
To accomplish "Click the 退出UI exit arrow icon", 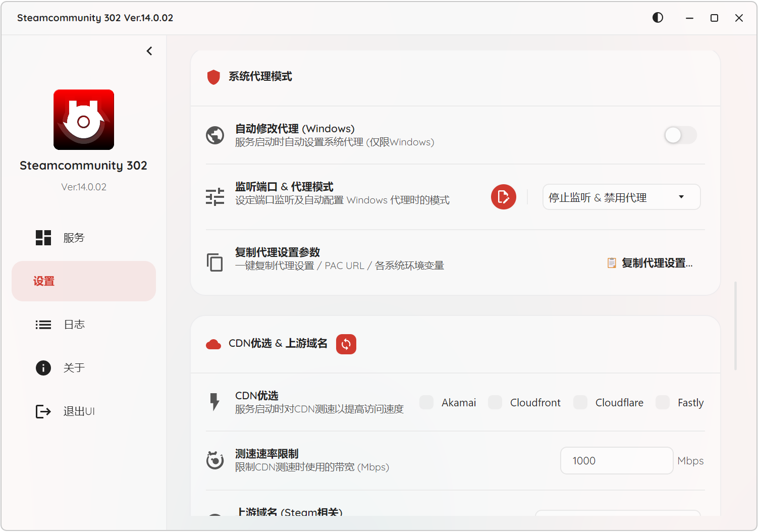I will point(43,411).
